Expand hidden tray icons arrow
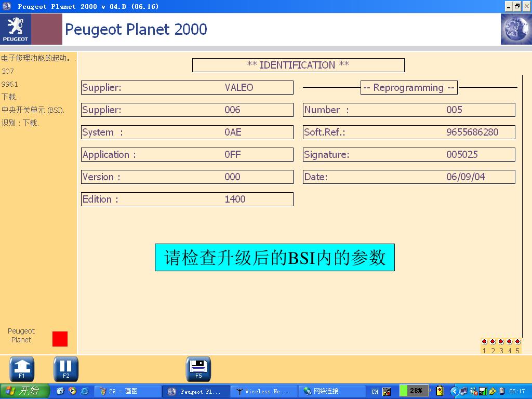The width and height of the screenshot is (532, 399). coord(454,392)
